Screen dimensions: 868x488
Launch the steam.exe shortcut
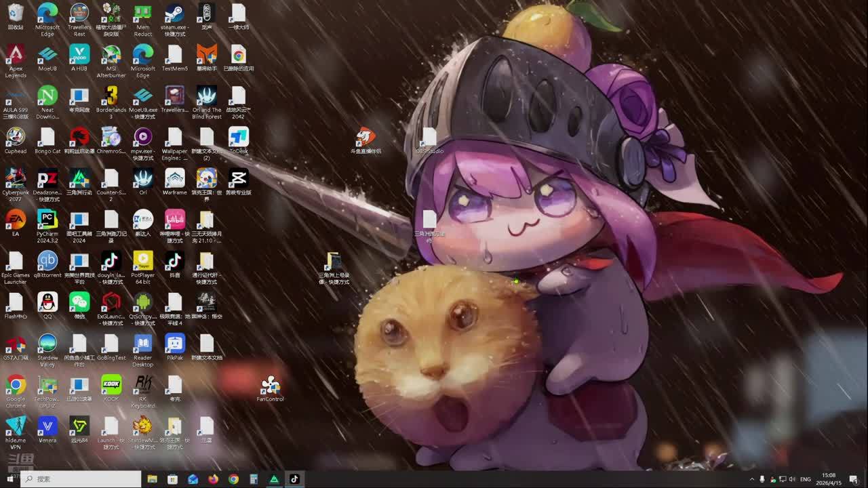point(174,13)
